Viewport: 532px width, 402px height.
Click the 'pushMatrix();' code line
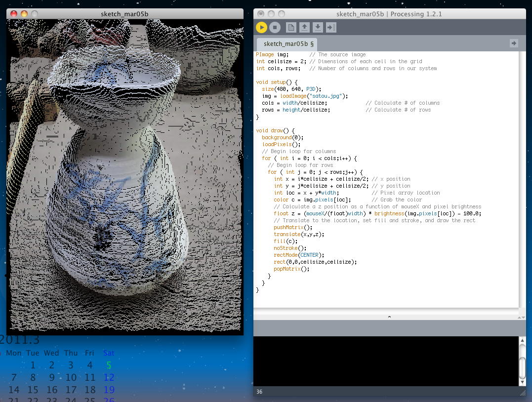(293, 227)
